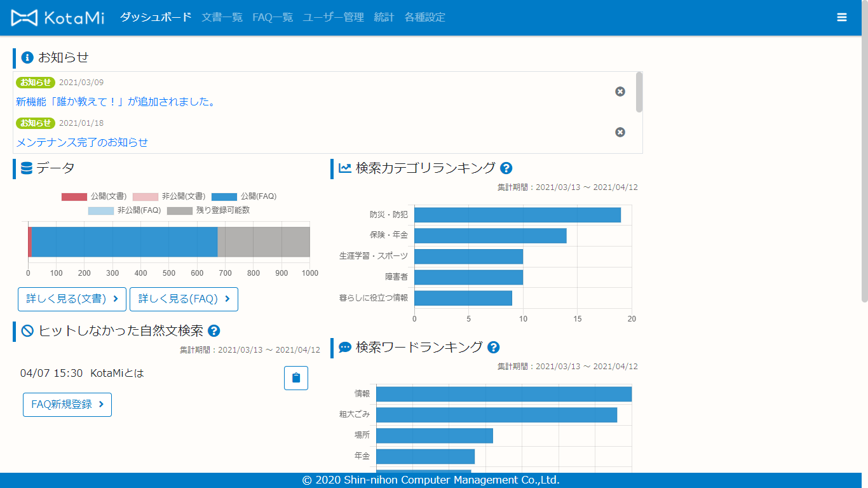The image size is (868, 488).
Task: Open 各種設定 navigation menu
Action: point(424,18)
